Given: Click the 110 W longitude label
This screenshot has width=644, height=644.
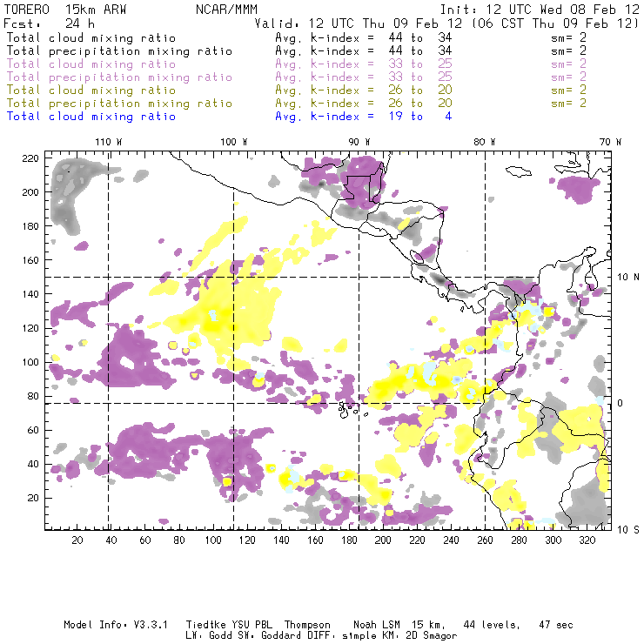Looking at the screenshot, I should (x=109, y=142).
